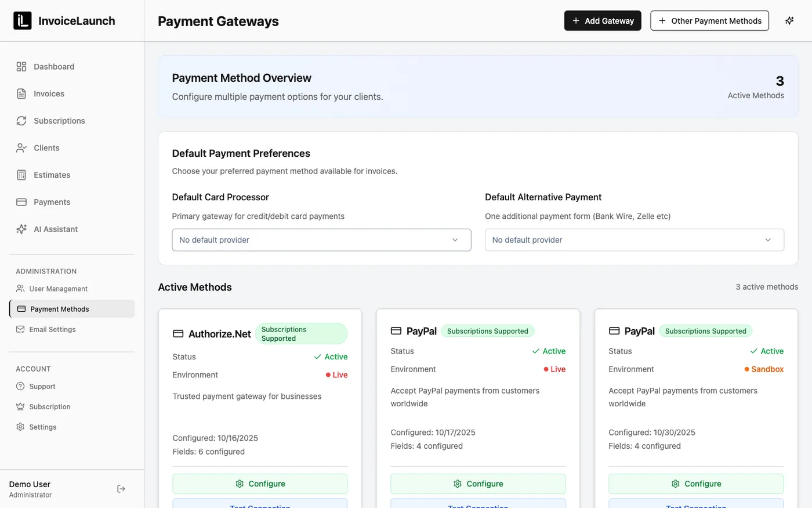Click the Authorize.Net Active status label

pos(331,357)
